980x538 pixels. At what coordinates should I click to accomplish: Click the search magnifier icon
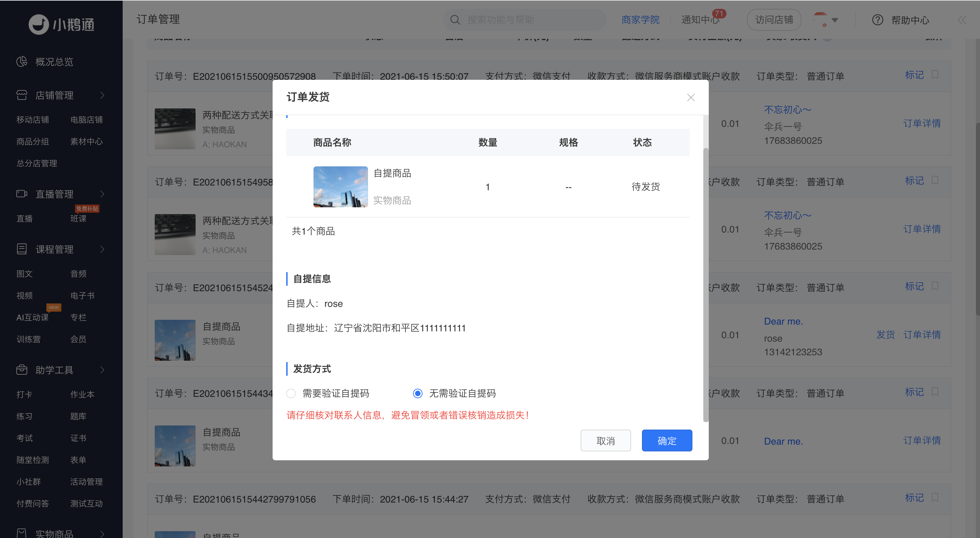(455, 20)
